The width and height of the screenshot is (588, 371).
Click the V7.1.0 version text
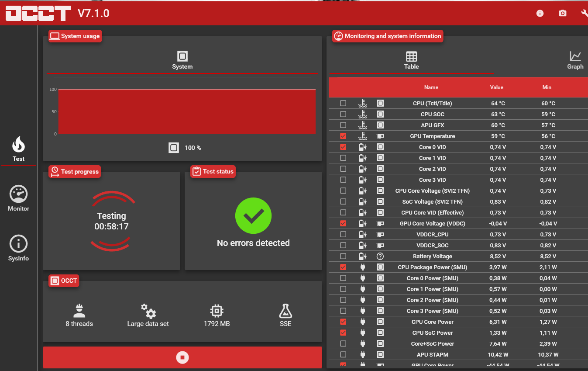(x=93, y=14)
